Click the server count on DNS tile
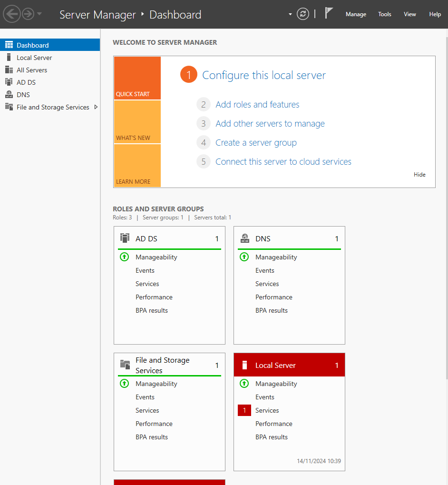Image resolution: width=448 pixels, height=485 pixels. pos(337,238)
